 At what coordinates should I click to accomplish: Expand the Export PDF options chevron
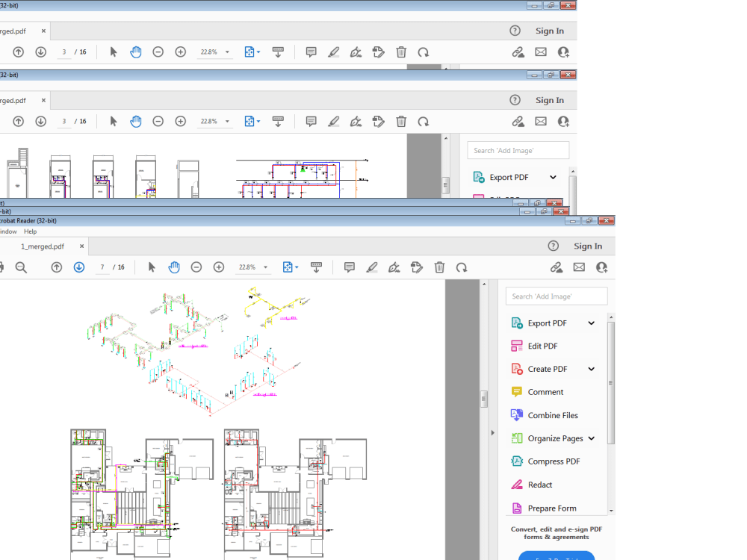pos(591,323)
